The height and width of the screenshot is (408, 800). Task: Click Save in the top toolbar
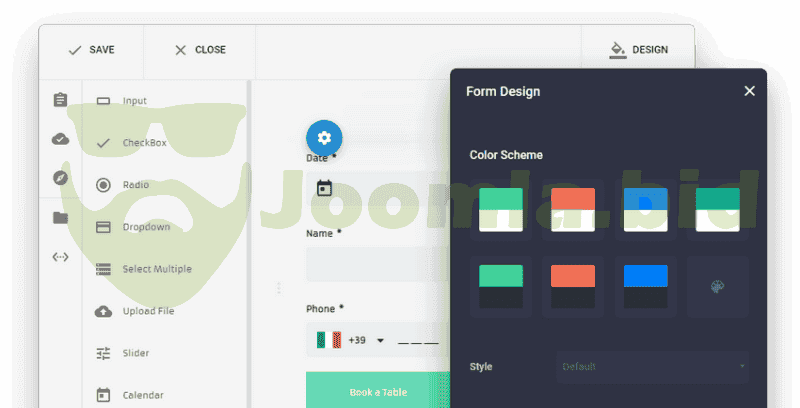[91, 50]
